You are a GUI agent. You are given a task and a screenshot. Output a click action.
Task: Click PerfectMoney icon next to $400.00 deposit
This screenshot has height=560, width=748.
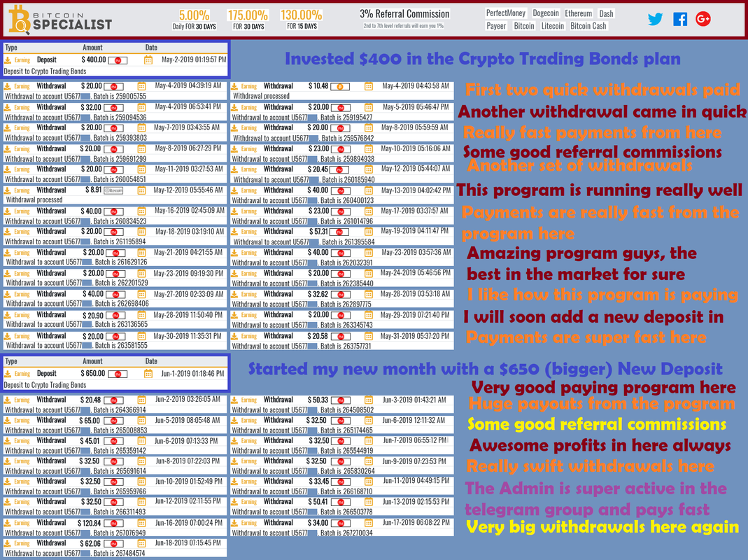click(x=118, y=60)
